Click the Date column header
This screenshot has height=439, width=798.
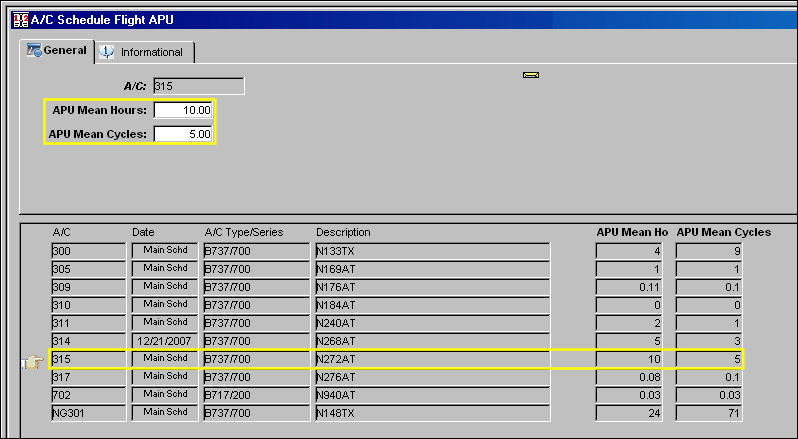pos(143,232)
